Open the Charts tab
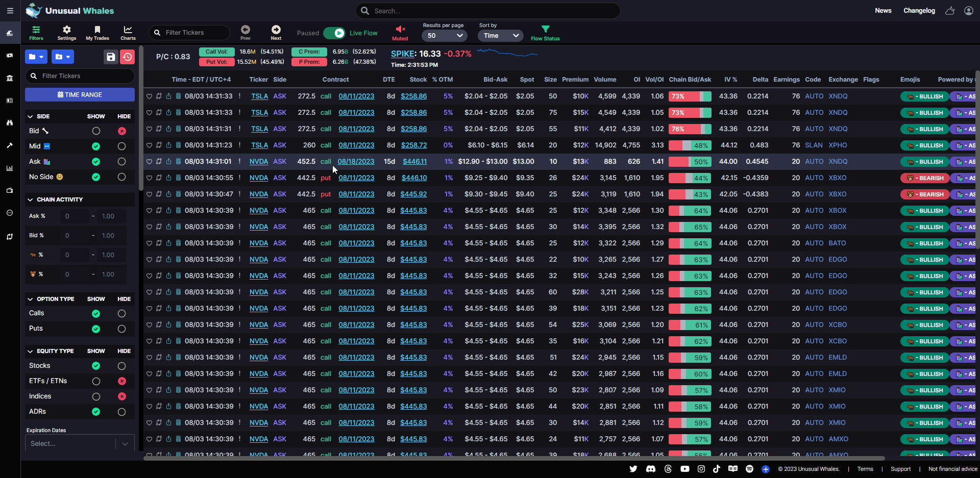The width and height of the screenshot is (980, 478). point(128,33)
